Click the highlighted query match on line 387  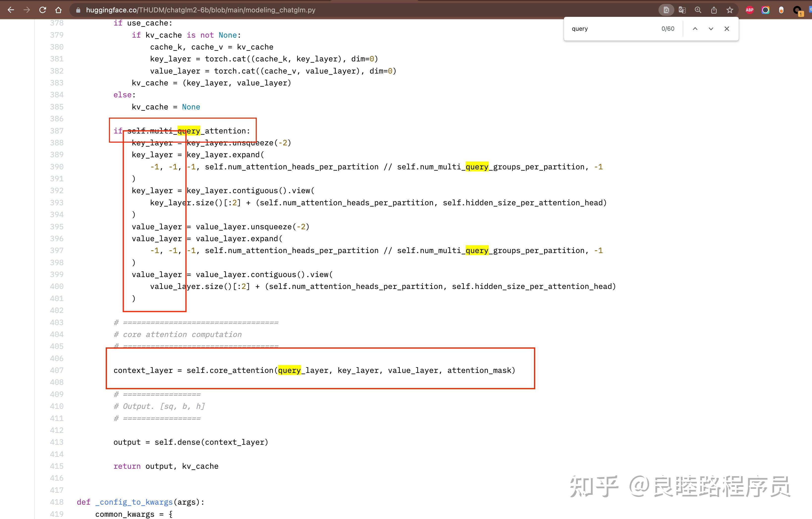pos(189,131)
